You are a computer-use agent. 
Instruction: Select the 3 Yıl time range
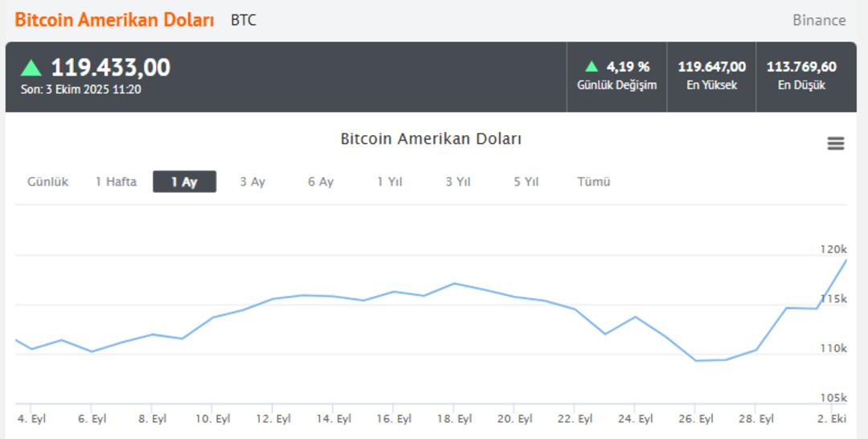coord(458,182)
